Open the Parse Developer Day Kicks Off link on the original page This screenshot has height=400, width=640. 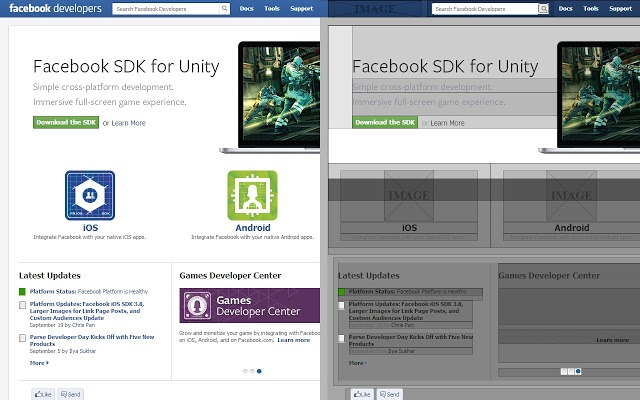92,340
